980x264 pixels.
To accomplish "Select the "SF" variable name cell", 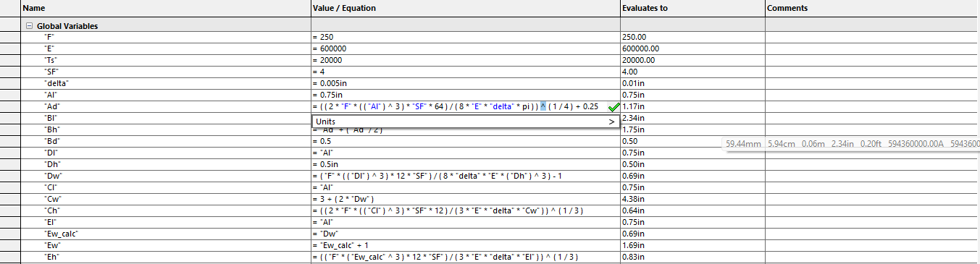I will (x=166, y=72).
